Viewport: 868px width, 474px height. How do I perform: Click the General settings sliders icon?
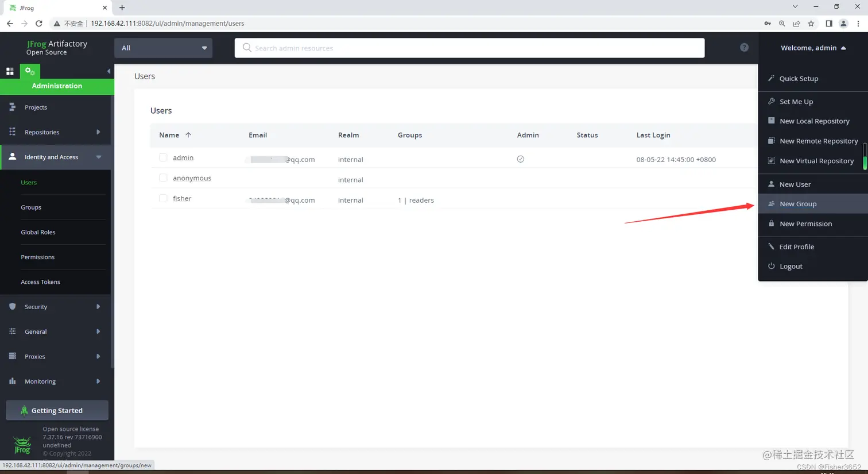[12, 331]
